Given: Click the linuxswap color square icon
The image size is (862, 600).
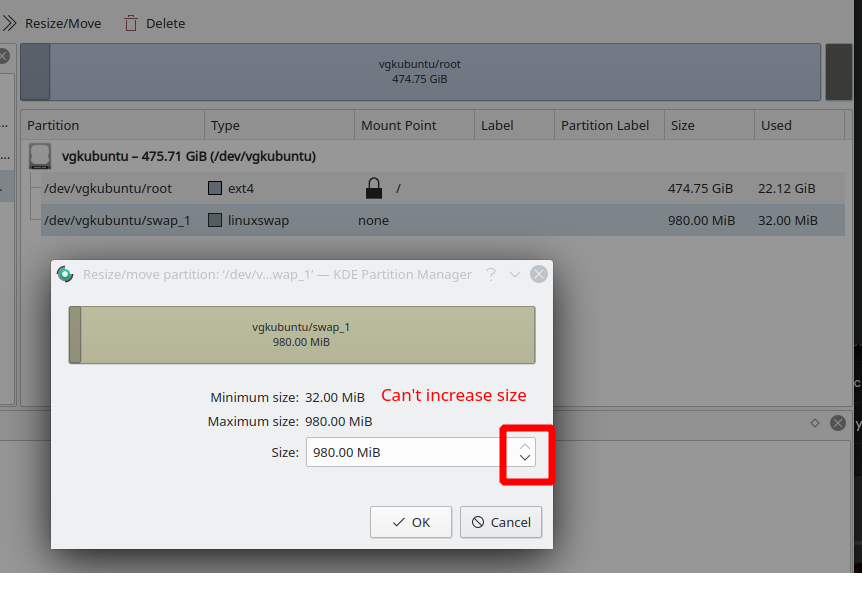Looking at the screenshot, I should (x=215, y=220).
